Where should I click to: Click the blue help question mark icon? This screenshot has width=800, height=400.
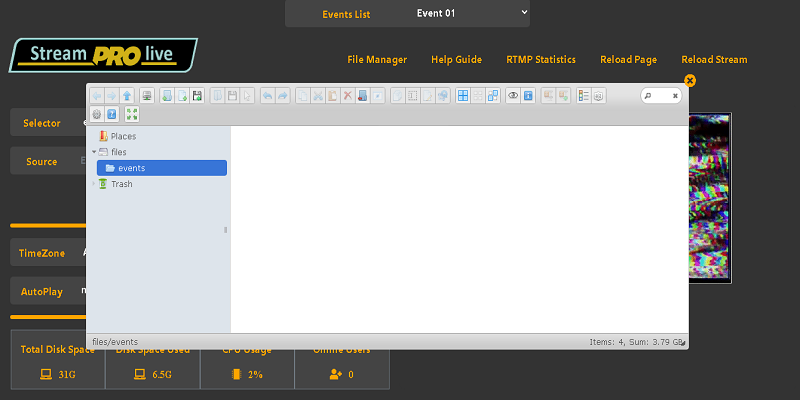(112, 114)
